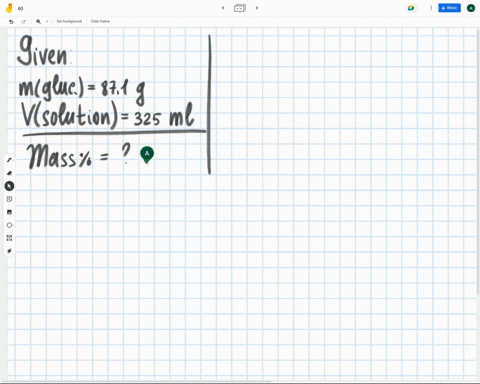Click the handwritten question mark

126,153
